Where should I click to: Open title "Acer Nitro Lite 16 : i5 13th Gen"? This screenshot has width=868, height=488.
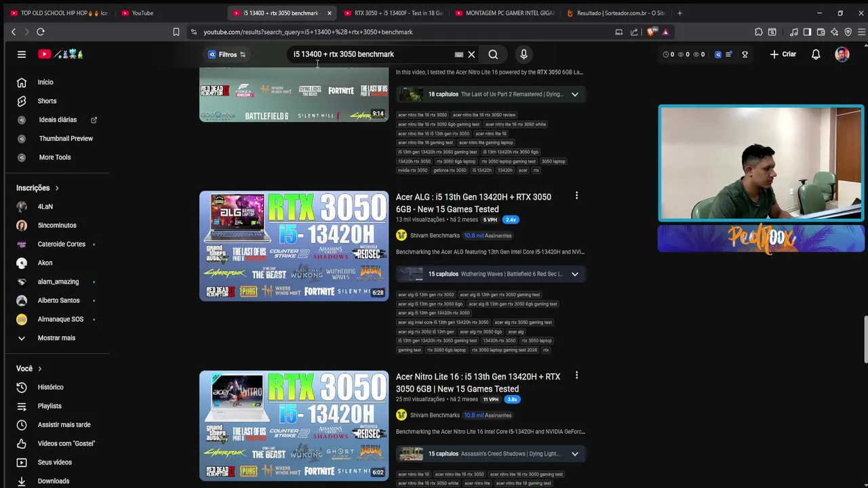[x=478, y=382]
